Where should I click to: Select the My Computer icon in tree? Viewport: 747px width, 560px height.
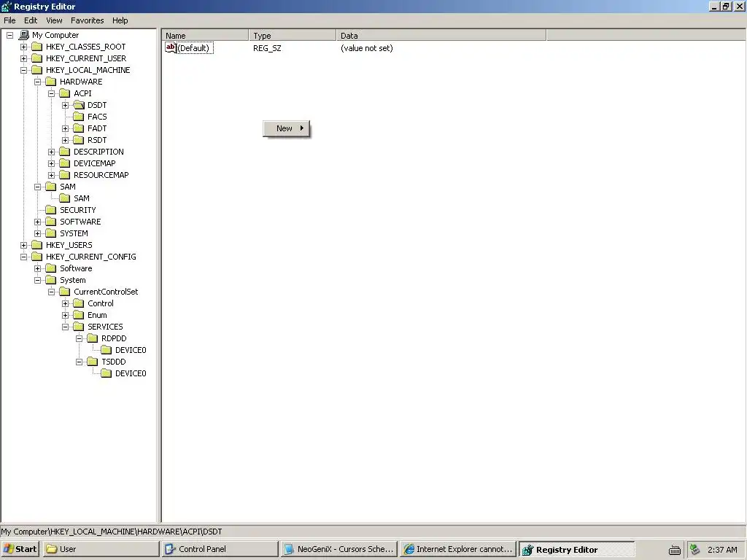click(24, 35)
